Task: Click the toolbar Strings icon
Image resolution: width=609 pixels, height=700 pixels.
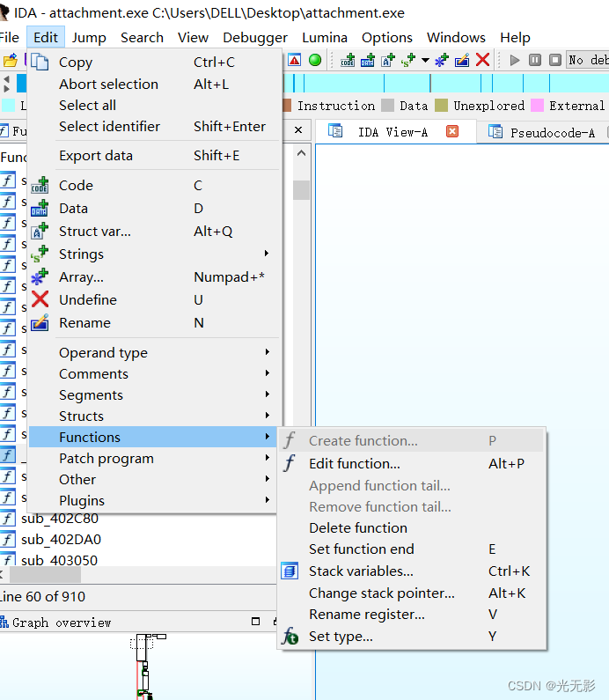Action: click(408, 60)
